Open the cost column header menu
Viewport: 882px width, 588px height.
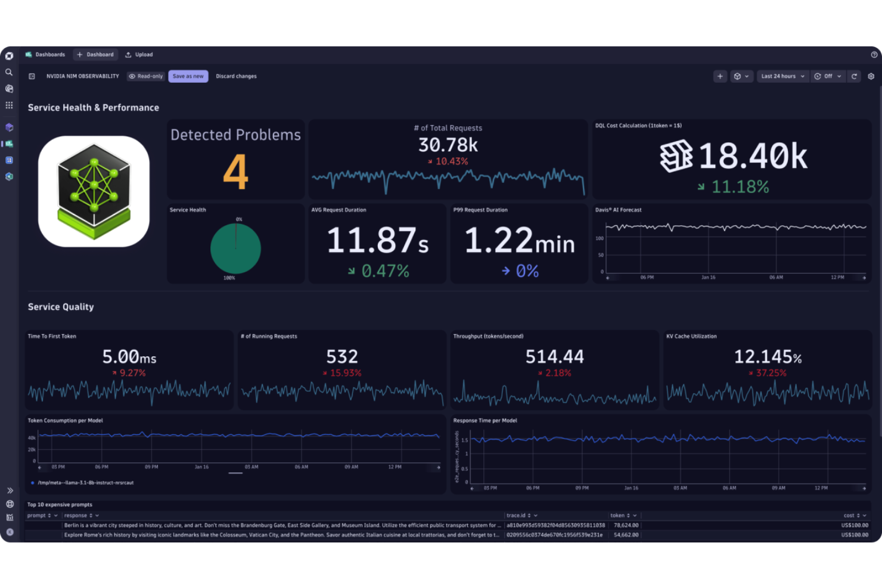(864, 516)
